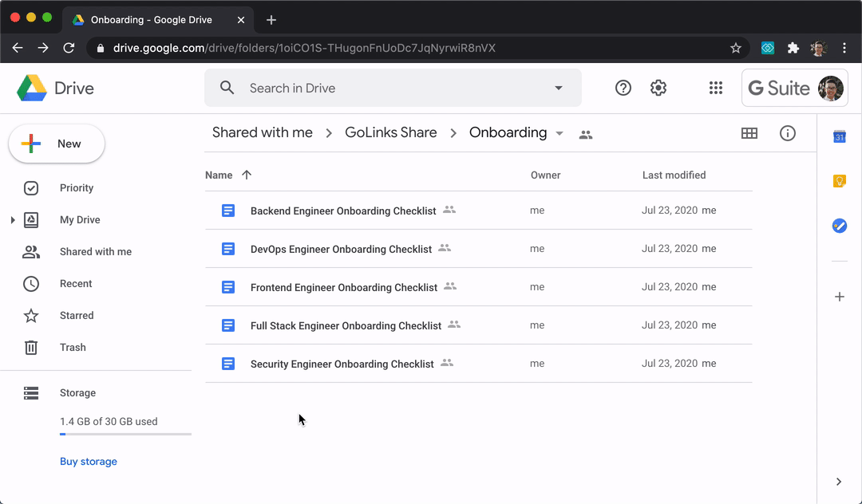Expand My Drive folder tree
862x504 pixels.
pyautogui.click(x=13, y=220)
